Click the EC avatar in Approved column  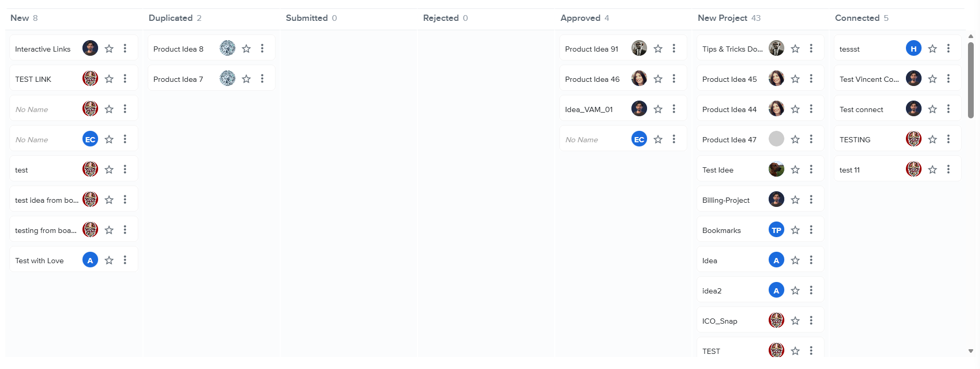[x=639, y=139]
